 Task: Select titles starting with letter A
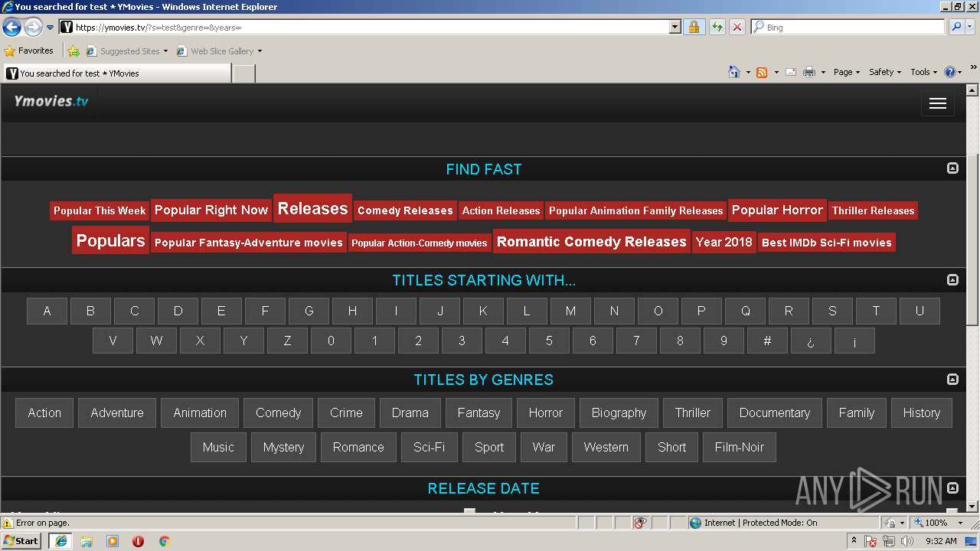pos(47,311)
